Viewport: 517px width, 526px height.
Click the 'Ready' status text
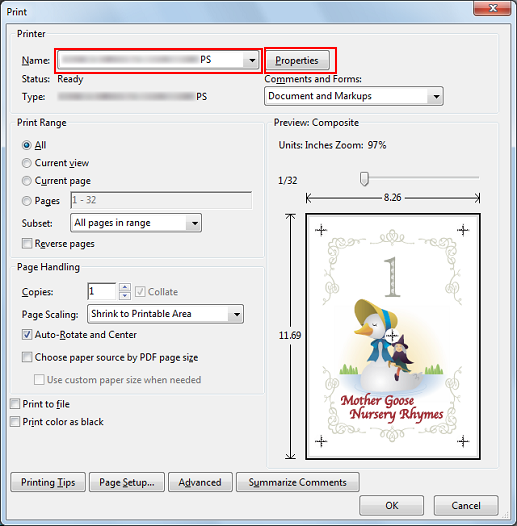pos(70,80)
